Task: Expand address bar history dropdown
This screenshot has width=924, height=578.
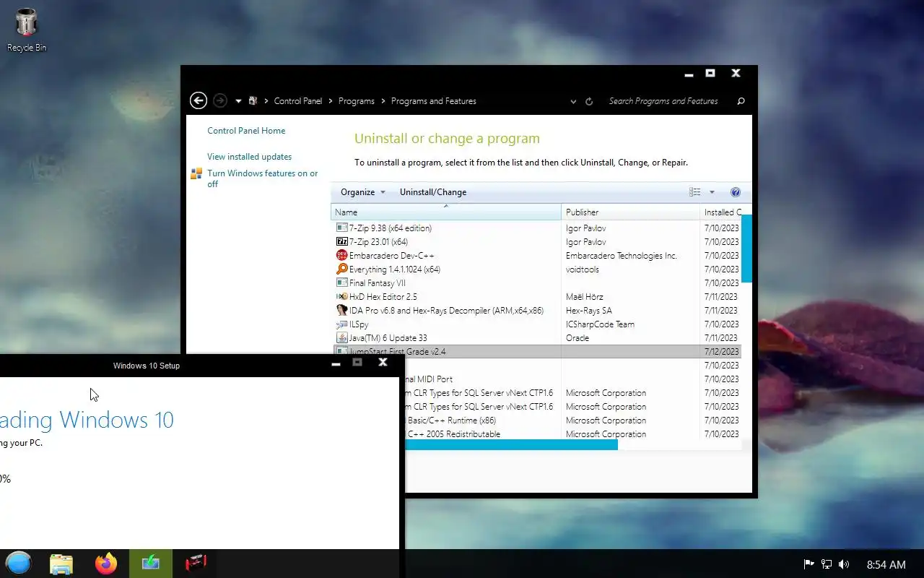Action: [573, 102]
